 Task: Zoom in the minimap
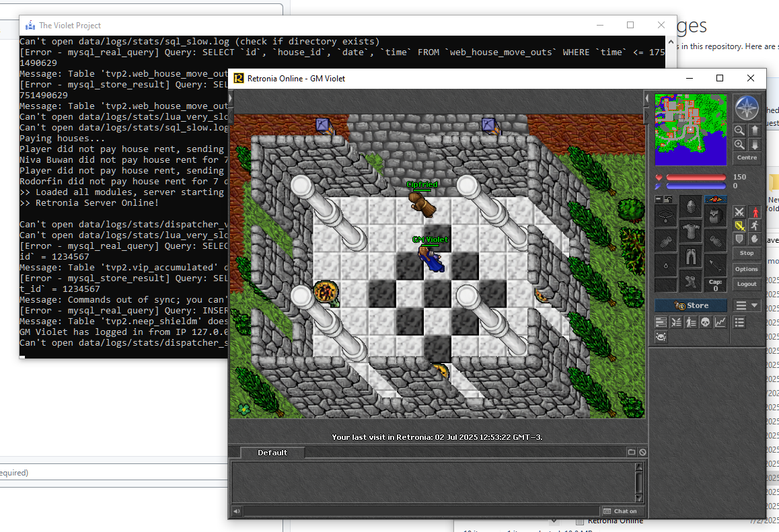[739, 145]
